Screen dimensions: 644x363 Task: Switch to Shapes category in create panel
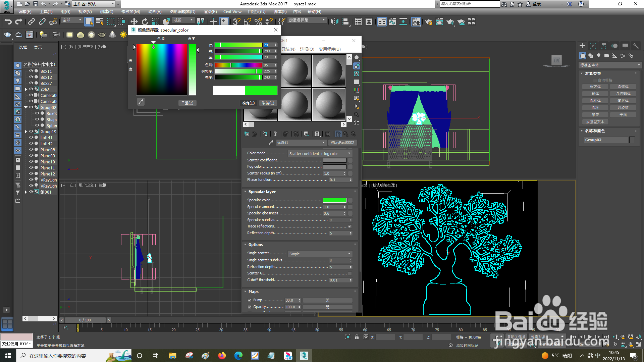591,56
